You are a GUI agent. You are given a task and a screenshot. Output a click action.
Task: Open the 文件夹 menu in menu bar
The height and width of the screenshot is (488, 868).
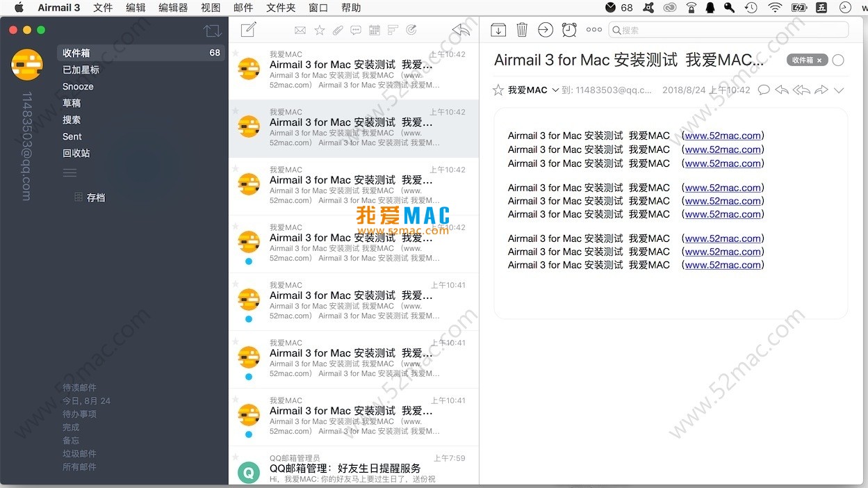coord(281,8)
